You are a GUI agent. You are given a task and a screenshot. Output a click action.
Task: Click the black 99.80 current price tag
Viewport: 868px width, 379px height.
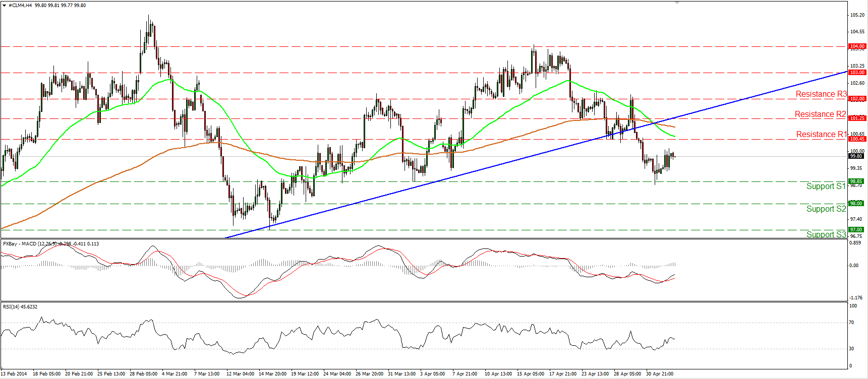click(x=857, y=156)
